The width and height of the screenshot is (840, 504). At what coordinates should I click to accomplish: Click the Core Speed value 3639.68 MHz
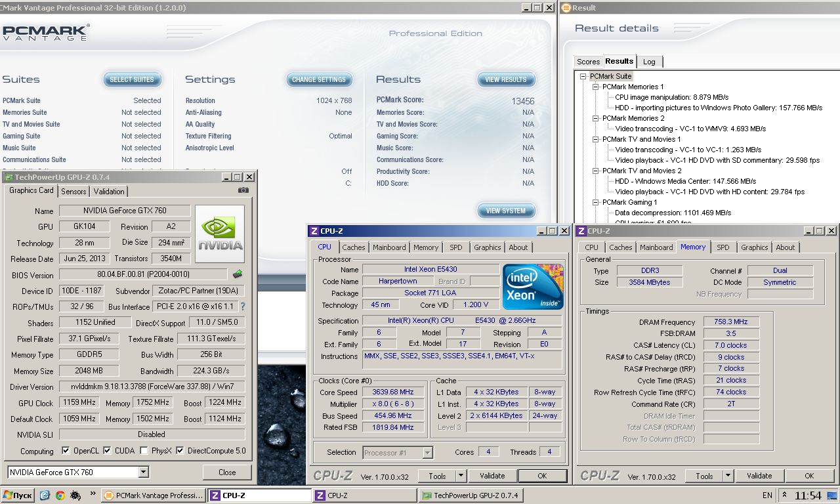(394, 392)
